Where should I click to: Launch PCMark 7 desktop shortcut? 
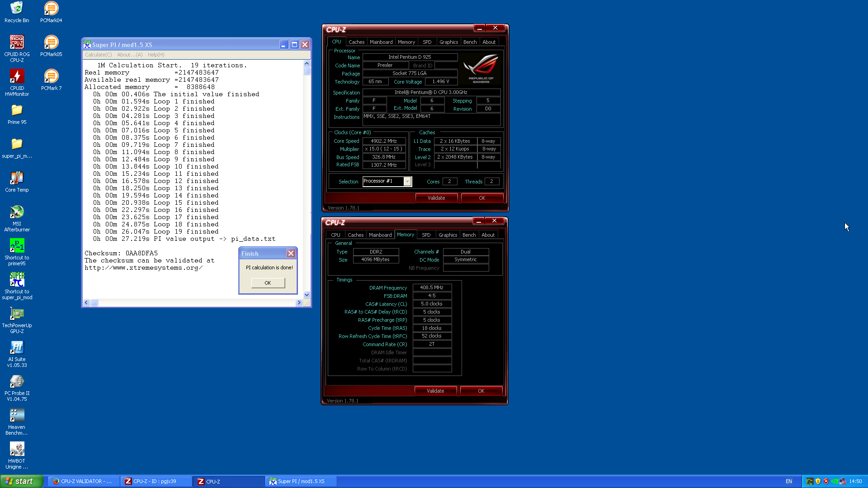pyautogui.click(x=51, y=80)
